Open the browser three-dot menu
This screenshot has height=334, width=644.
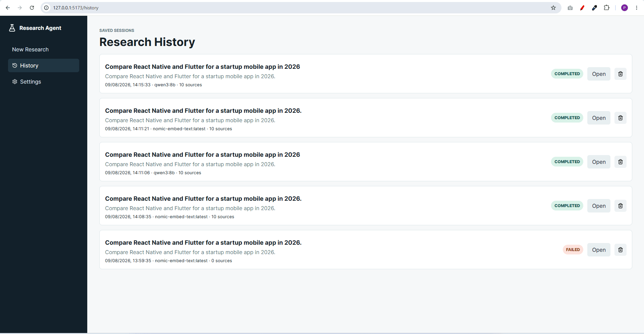(637, 8)
